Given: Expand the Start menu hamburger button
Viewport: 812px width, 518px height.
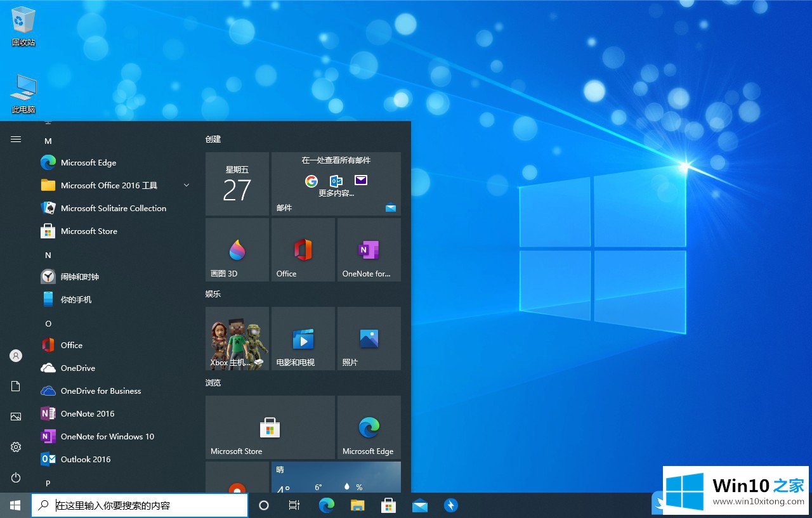Looking at the screenshot, I should 16,139.
